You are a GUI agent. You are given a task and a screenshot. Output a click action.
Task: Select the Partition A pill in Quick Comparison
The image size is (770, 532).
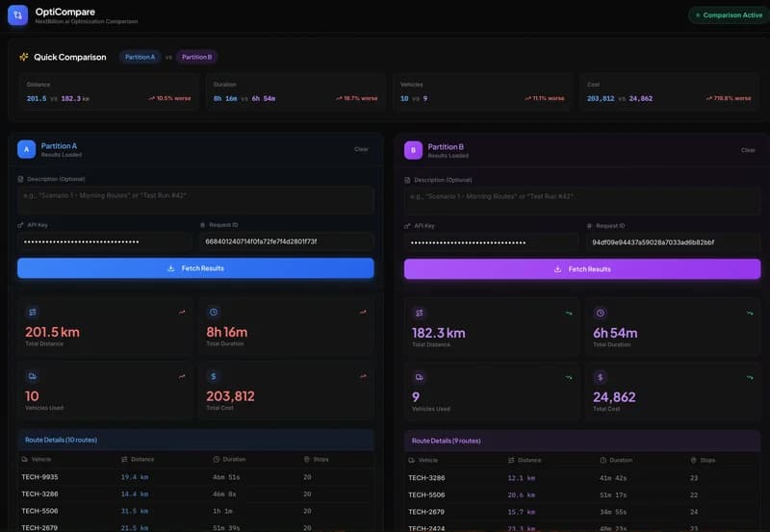(x=140, y=57)
